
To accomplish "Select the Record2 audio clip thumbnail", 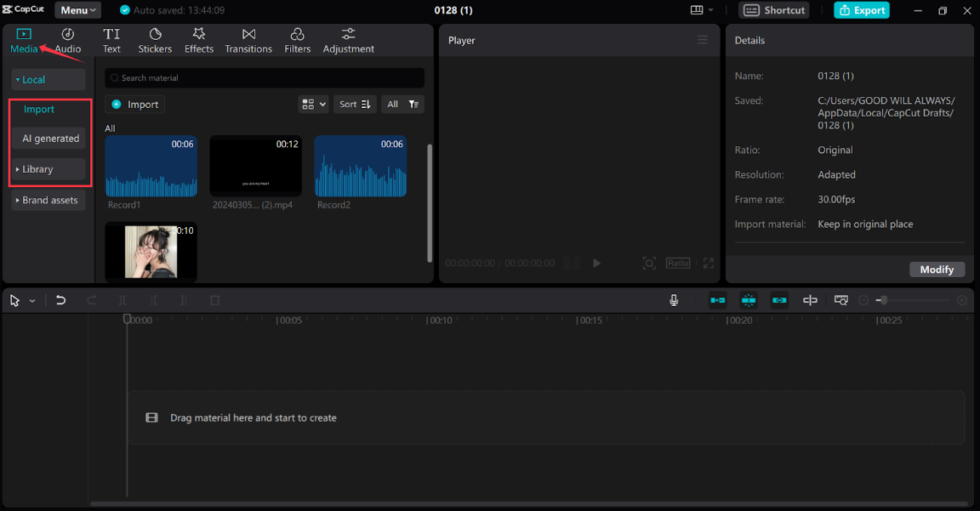I will [361, 166].
